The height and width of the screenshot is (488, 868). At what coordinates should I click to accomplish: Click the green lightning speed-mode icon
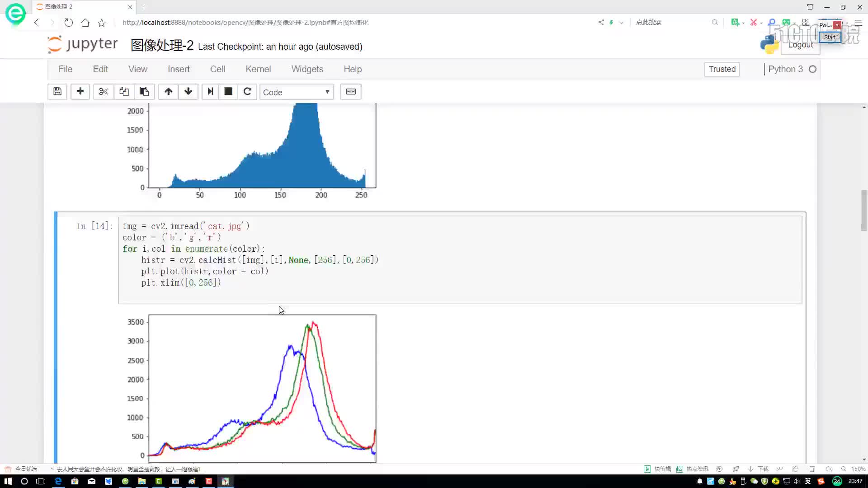coord(611,22)
